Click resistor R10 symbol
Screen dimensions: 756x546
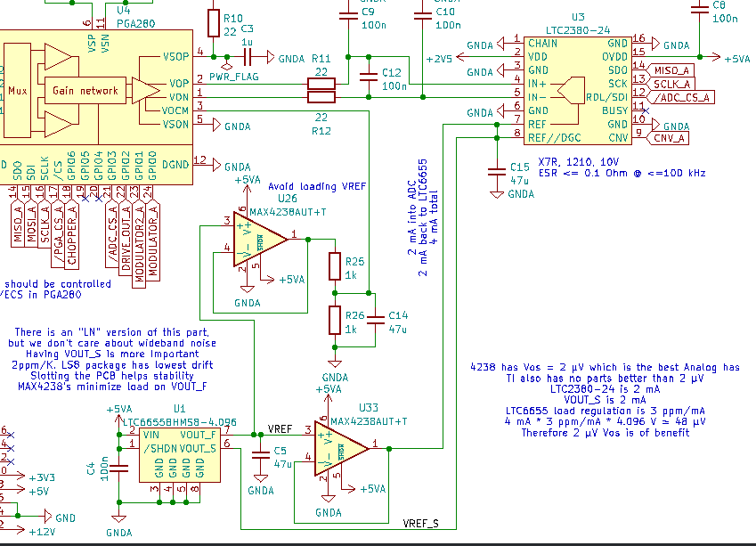[x=214, y=23]
